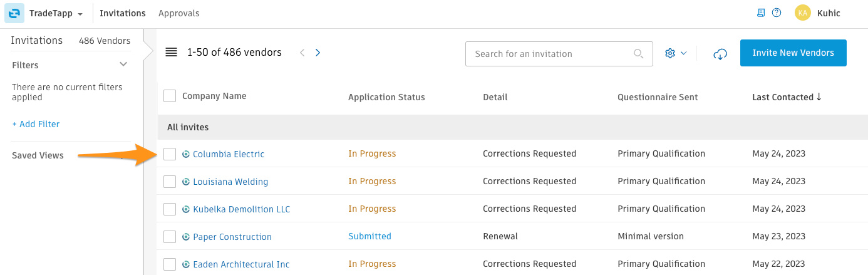
Task: Click the KA user avatar
Action: 802,13
